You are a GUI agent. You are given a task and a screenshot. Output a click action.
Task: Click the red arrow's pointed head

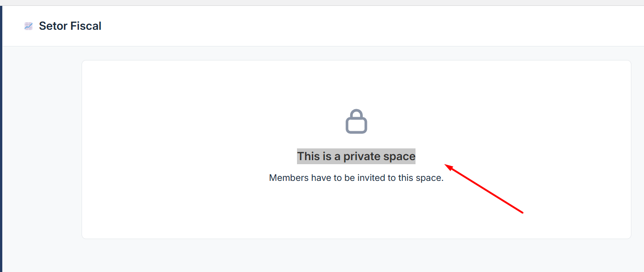point(448,167)
